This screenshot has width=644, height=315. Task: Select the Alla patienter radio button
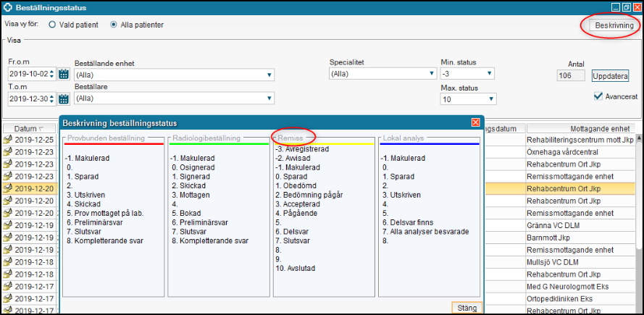(114, 25)
